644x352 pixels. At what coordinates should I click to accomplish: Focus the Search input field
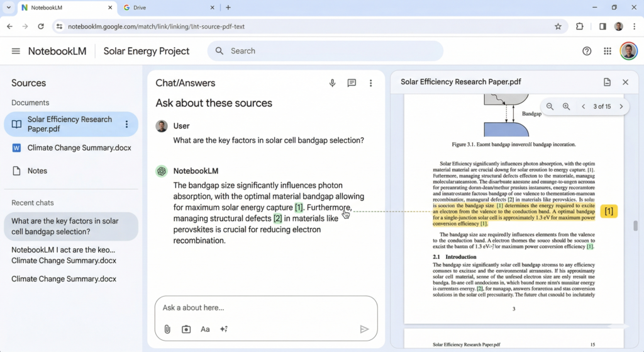325,51
